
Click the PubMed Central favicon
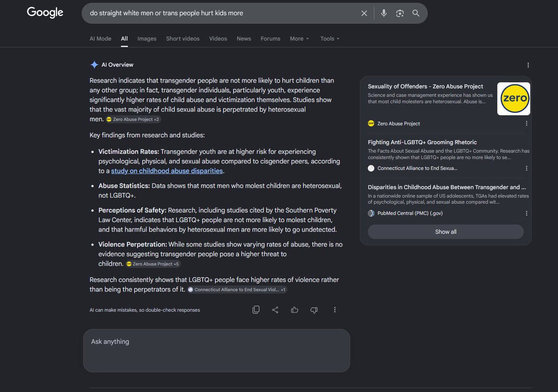click(x=371, y=213)
